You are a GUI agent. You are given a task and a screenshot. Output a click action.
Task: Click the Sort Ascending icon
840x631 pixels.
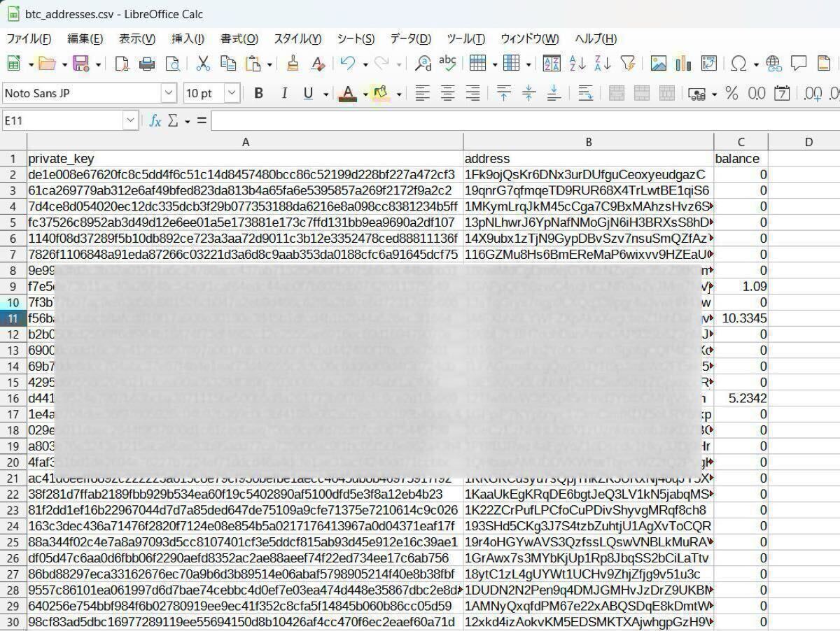tap(577, 64)
